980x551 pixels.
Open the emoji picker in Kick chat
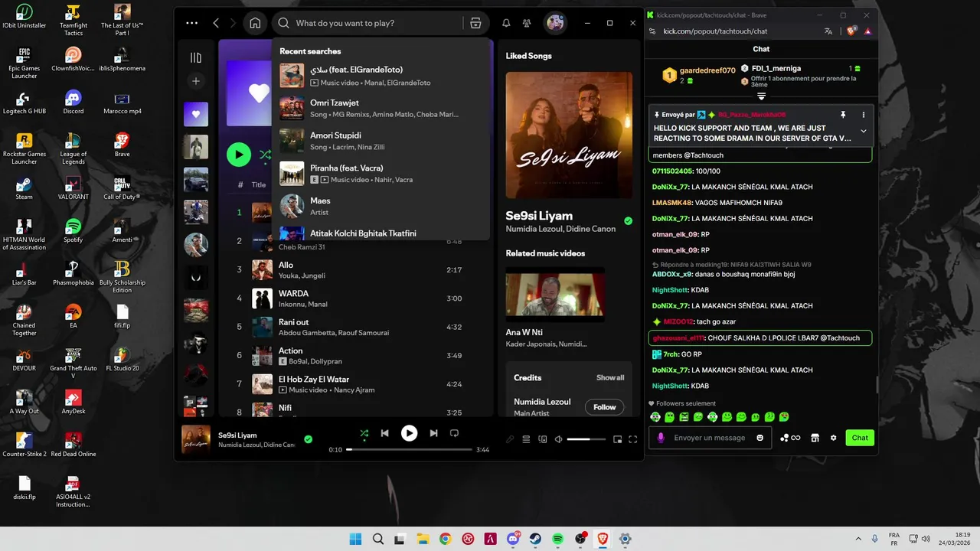pos(759,438)
